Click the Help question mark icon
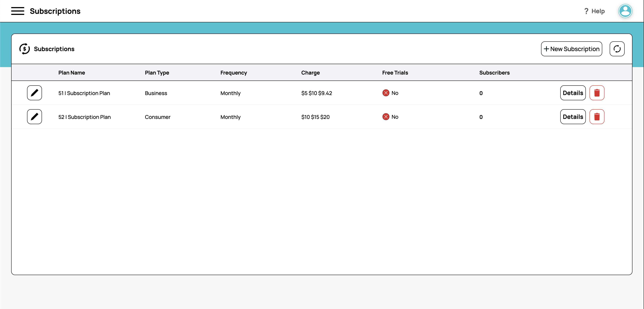The image size is (644, 309). click(586, 11)
